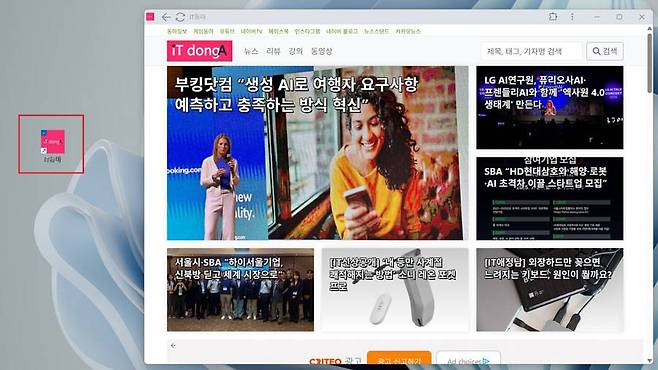
Task: Click the iT dongA logo
Action: (199, 51)
